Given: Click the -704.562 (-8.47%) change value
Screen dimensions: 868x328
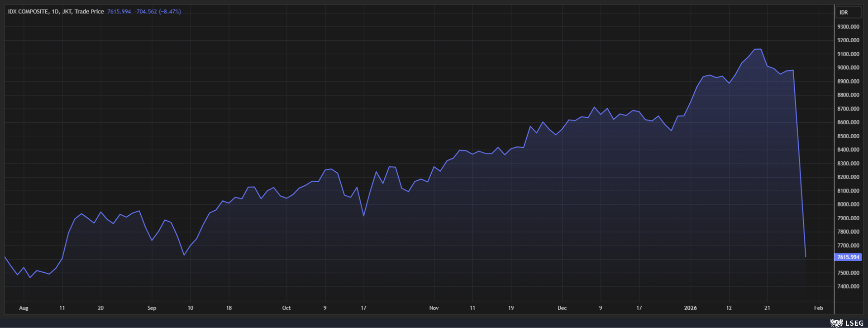Looking at the screenshot, I should (157, 11).
